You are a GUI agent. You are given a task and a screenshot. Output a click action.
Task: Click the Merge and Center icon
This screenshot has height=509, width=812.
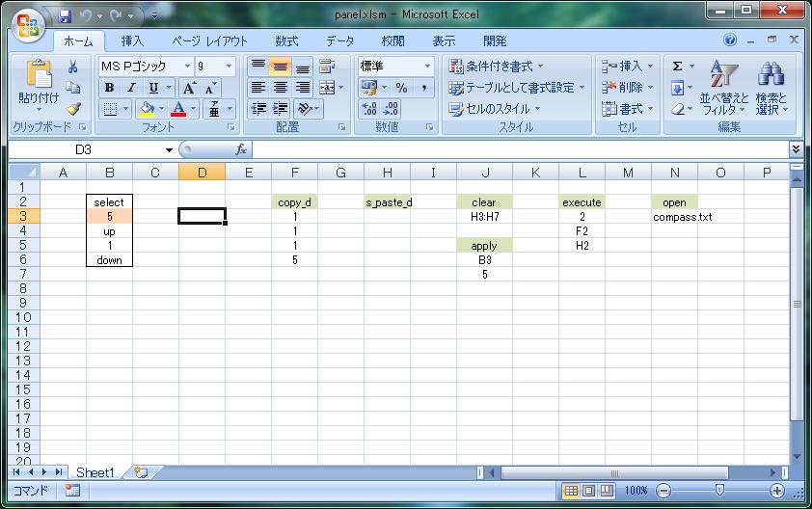pos(328,88)
